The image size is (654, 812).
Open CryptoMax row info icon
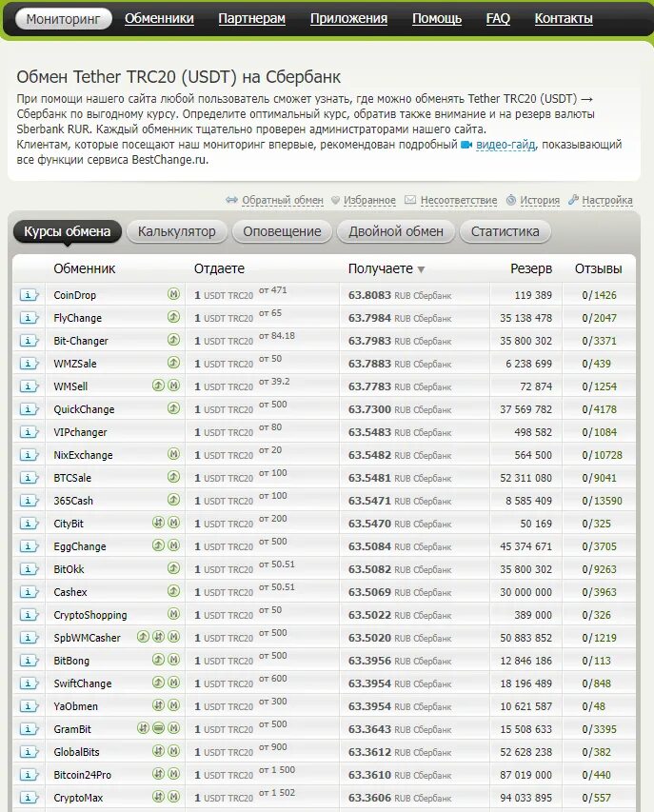tap(29, 798)
